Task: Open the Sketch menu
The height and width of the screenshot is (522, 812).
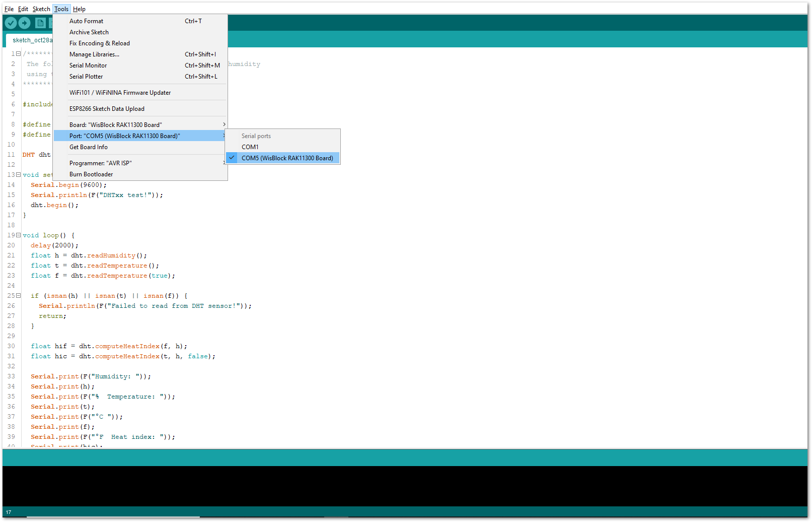Action: (41, 9)
